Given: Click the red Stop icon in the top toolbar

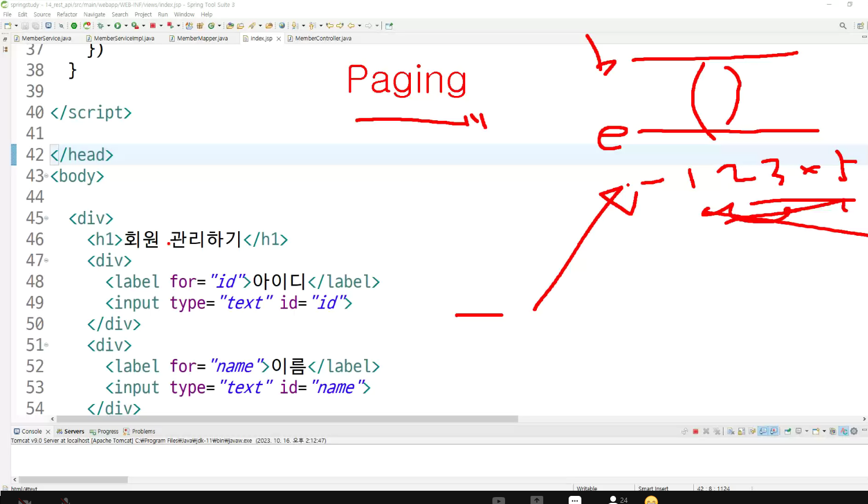Looking at the screenshot, I should [153, 25].
